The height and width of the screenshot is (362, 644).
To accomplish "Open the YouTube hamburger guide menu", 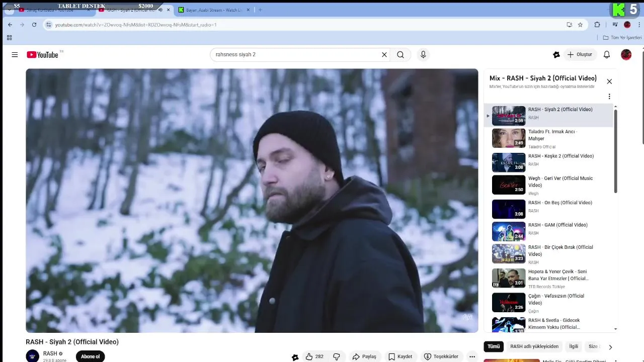I will point(15,55).
